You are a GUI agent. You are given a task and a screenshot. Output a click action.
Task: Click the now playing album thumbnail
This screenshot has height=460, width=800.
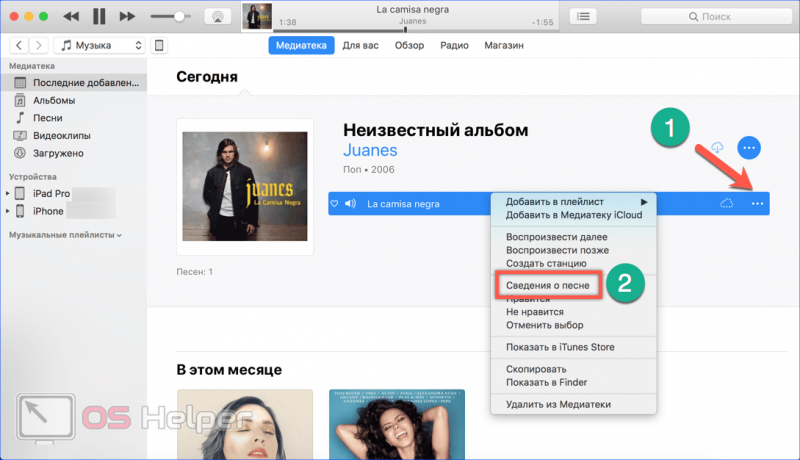pyautogui.click(x=257, y=16)
